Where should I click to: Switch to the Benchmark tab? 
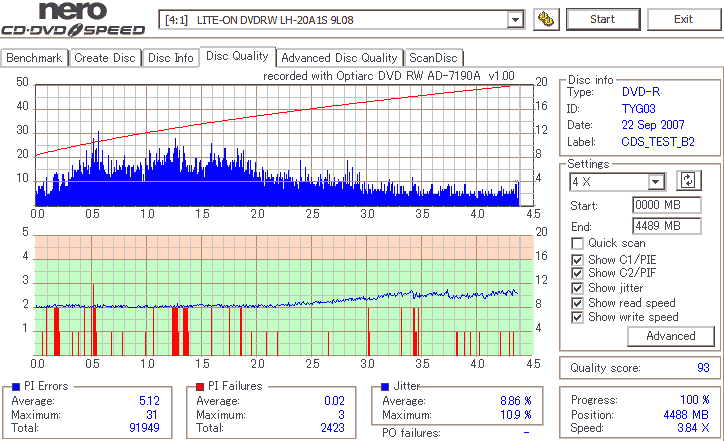coord(34,58)
